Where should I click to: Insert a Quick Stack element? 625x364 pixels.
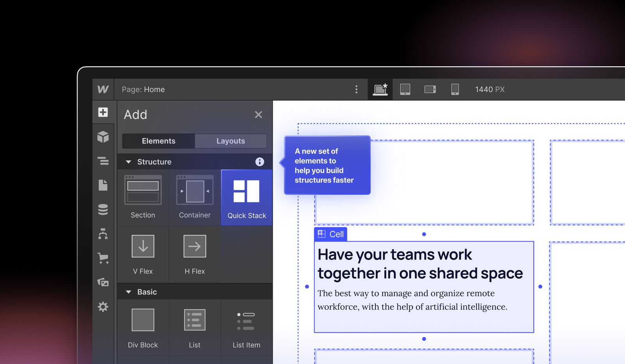coord(246,197)
